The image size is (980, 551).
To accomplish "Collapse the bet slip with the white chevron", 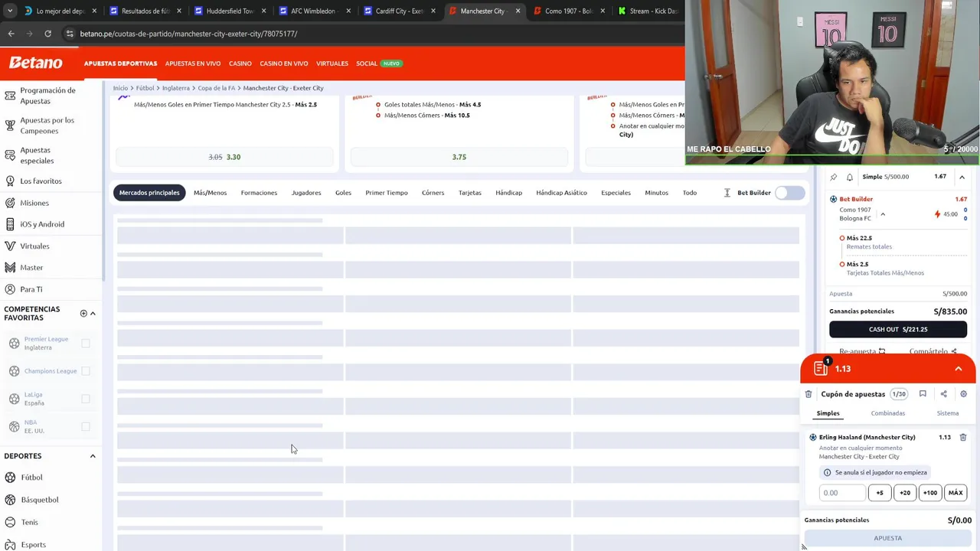I will pos(959,369).
